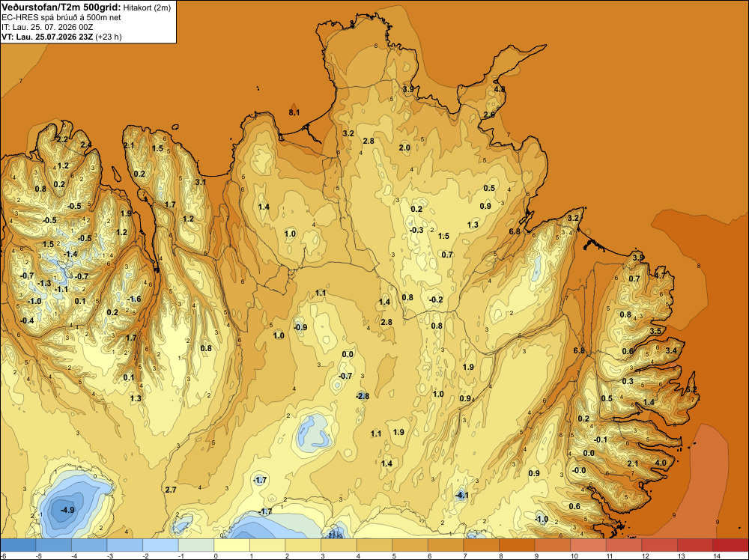Select the 2.7 temperature label
The height and width of the screenshot is (560, 749).
coord(171,490)
